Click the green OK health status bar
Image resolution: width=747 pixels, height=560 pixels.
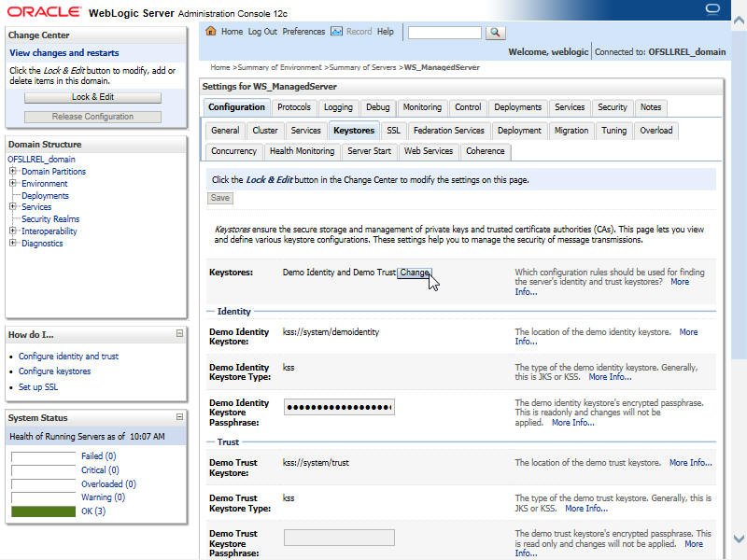point(43,511)
